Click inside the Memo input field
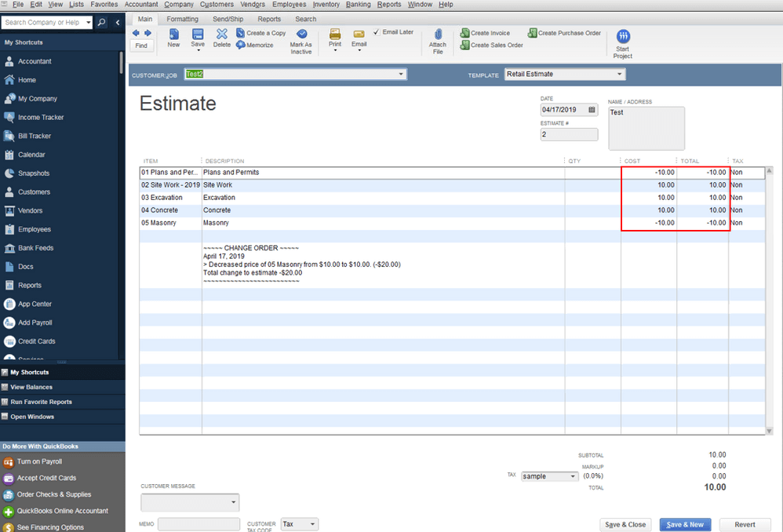Viewport: 783px width, 532px height. tap(198, 523)
